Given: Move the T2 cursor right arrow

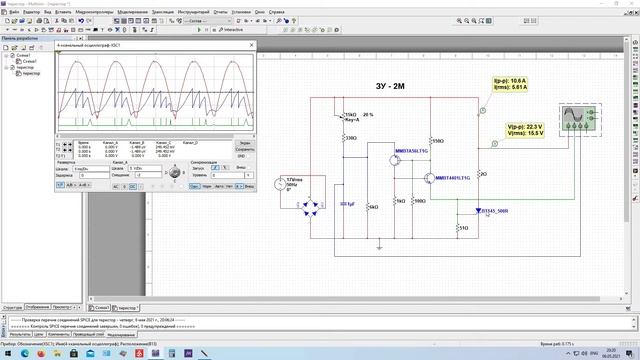Looking at the screenshot, I should (70, 150).
